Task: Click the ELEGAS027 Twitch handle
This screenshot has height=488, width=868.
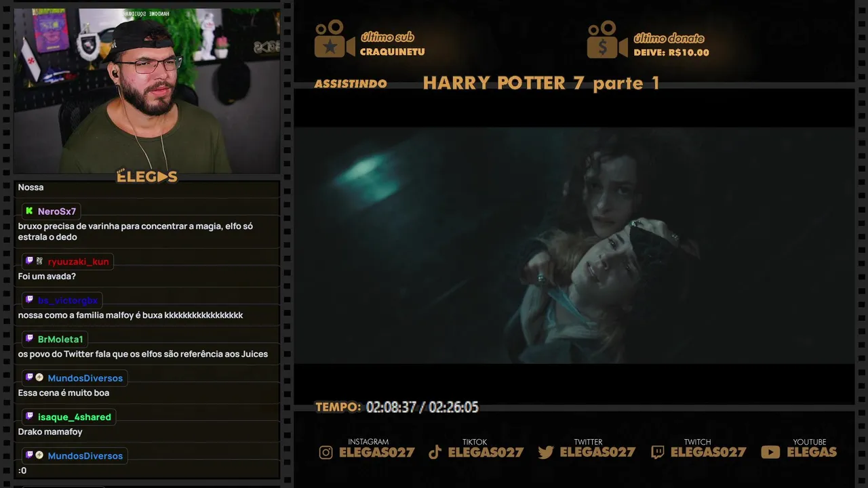Action: pos(709,452)
